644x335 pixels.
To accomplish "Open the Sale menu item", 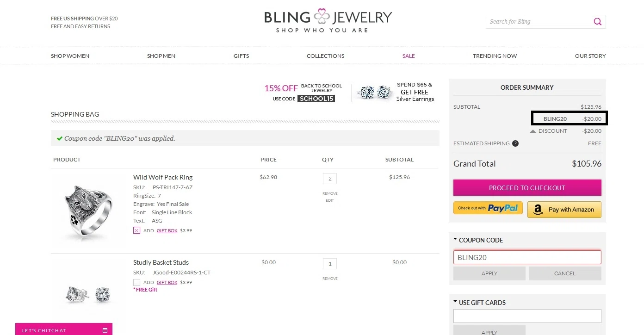I will (409, 56).
